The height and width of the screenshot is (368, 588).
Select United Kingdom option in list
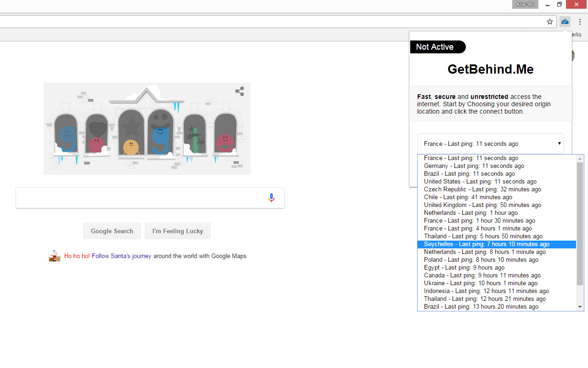(x=497, y=205)
